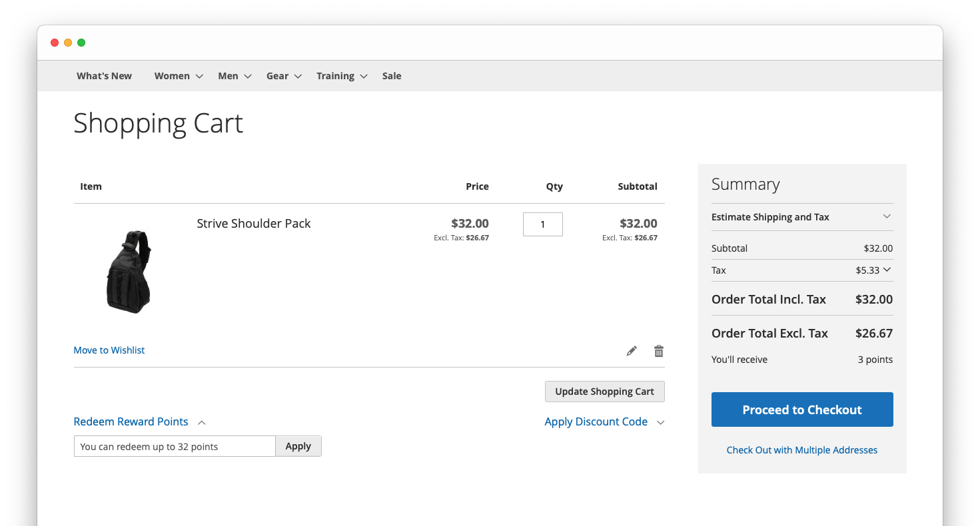Select the What's New menu item
The image size is (980, 526).
click(x=104, y=76)
